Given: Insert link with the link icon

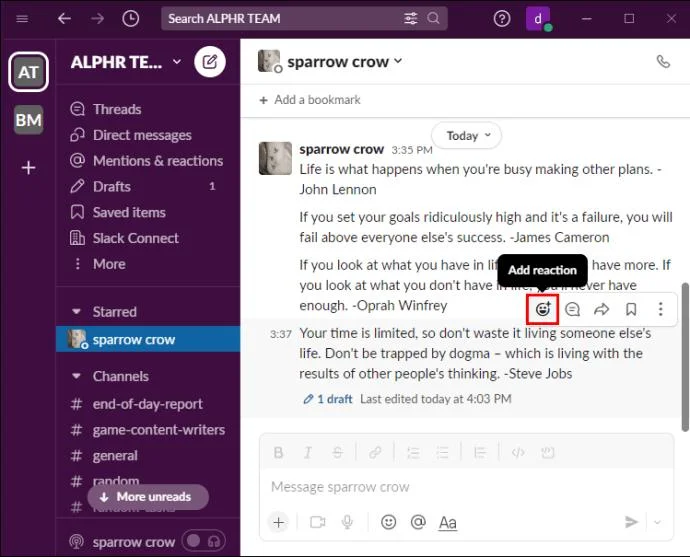Looking at the screenshot, I should tap(375, 452).
